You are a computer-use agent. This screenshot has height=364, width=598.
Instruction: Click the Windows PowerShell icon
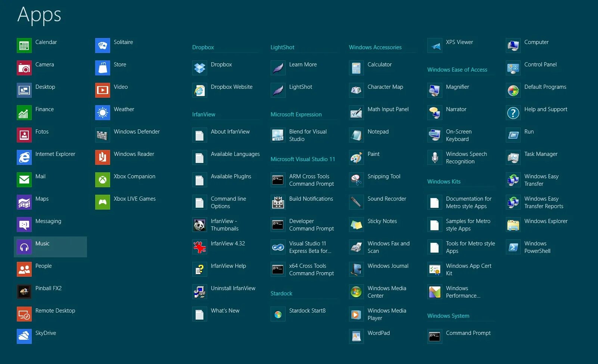[x=513, y=247]
